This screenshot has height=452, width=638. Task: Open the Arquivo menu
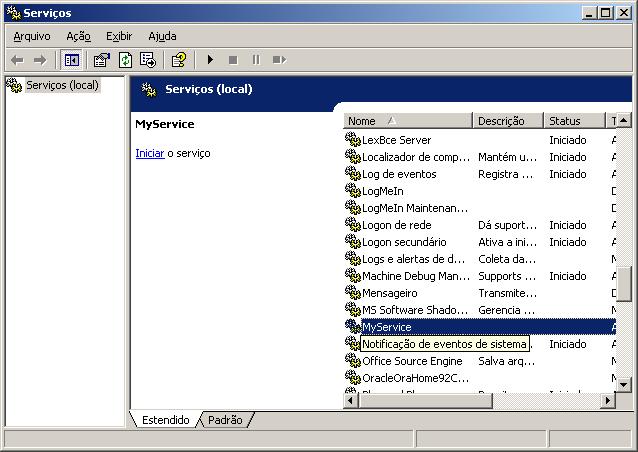pyautogui.click(x=32, y=36)
